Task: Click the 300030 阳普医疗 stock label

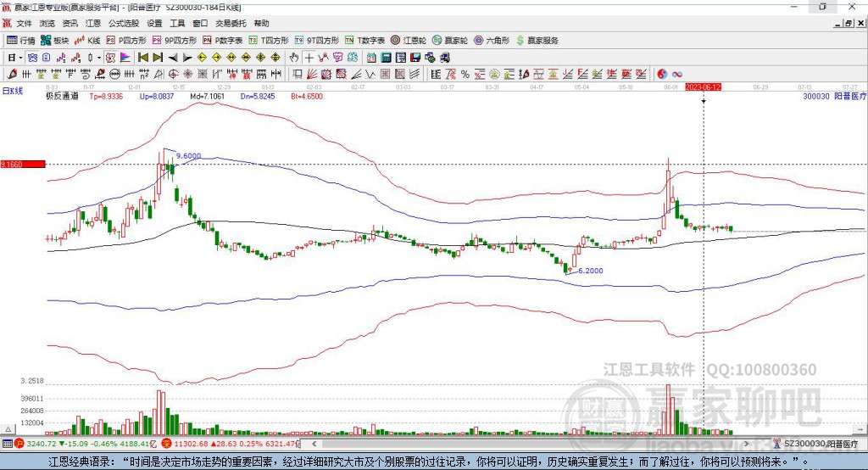Action: click(834, 96)
